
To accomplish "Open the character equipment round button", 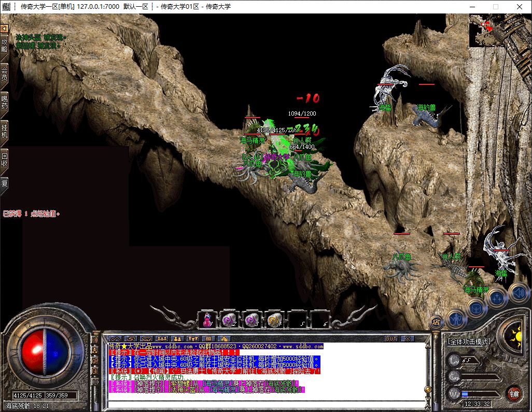I will pos(456,318).
